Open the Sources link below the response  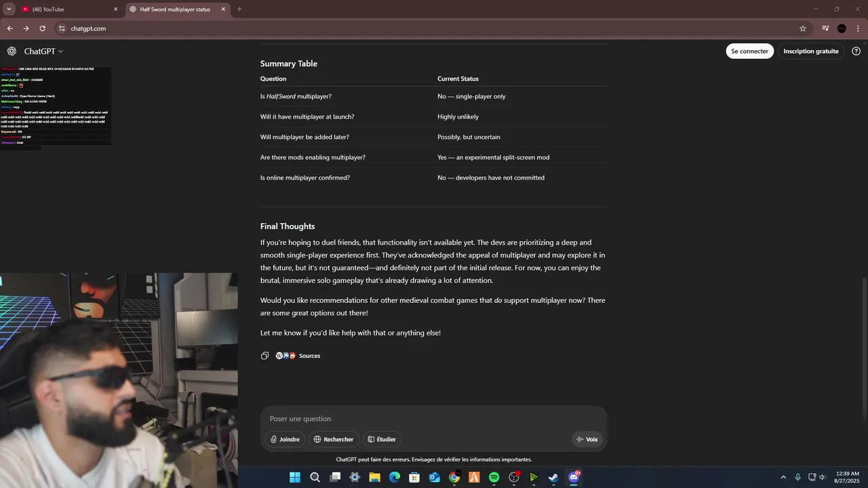tap(298, 356)
